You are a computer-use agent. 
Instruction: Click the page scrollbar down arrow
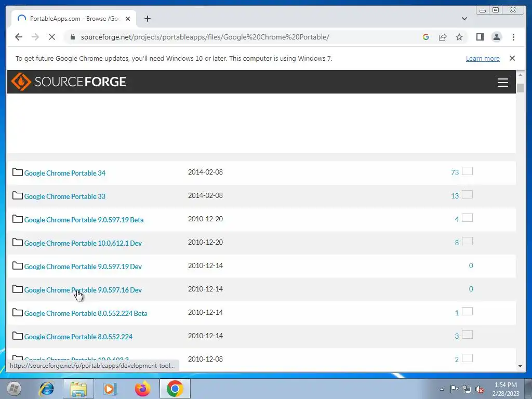click(520, 366)
